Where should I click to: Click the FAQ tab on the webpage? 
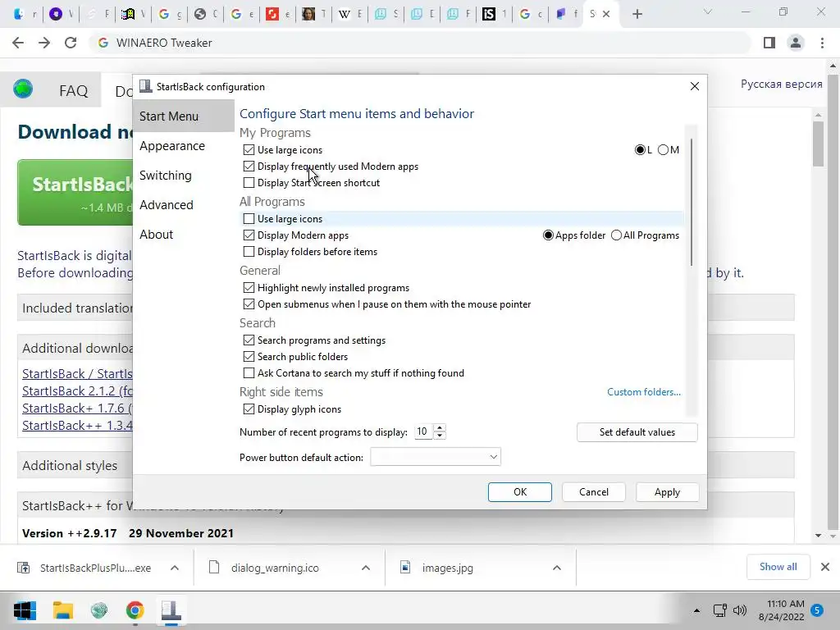tap(73, 90)
